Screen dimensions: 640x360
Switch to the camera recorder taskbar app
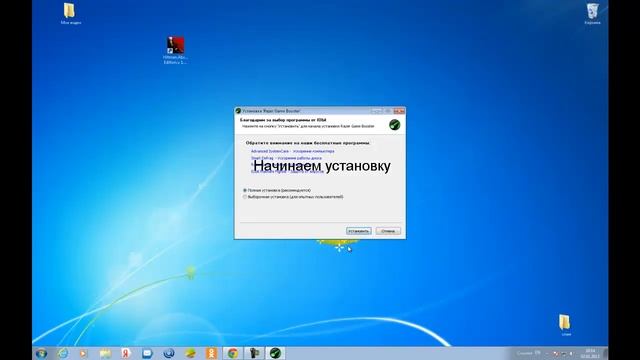(254, 353)
